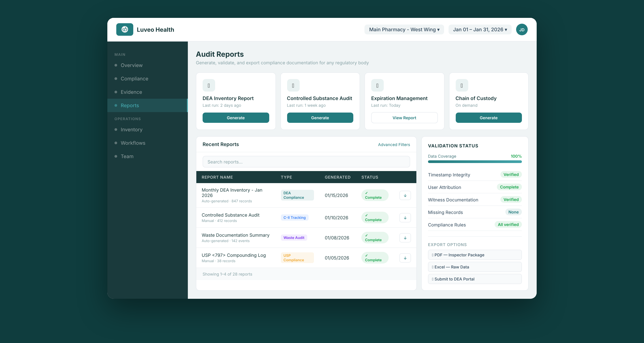Click the Search reports field
Image resolution: width=644 pixels, height=343 pixels.
pos(306,162)
